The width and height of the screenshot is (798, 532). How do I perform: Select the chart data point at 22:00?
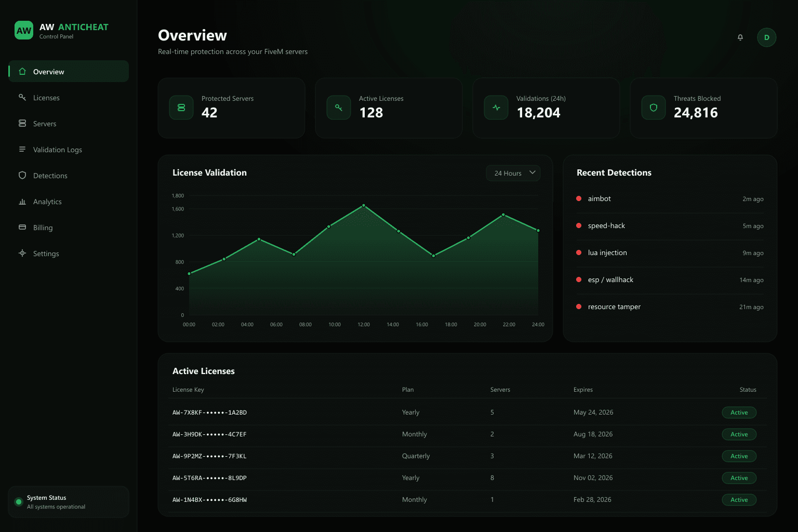(x=503, y=215)
